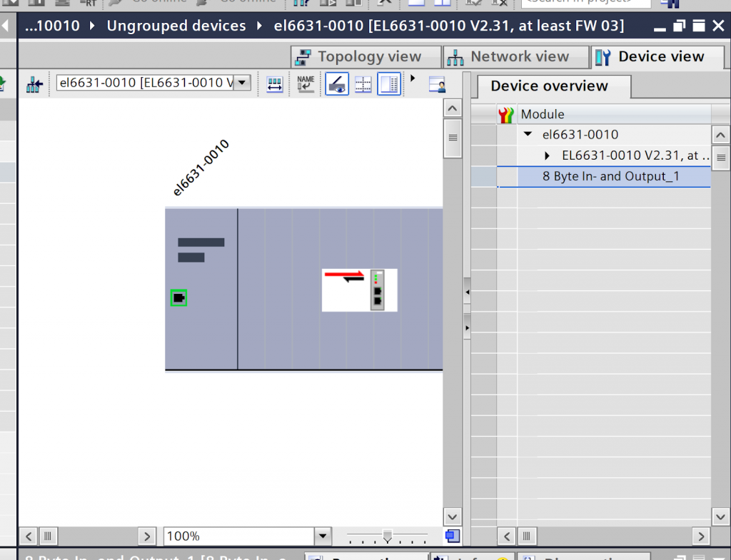Open the device selection dropdown
Image resolution: width=731 pixels, height=560 pixels.
point(243,83)
